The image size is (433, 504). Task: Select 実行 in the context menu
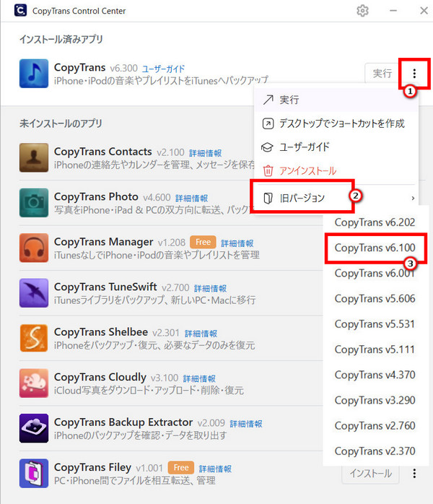(336, 100)
